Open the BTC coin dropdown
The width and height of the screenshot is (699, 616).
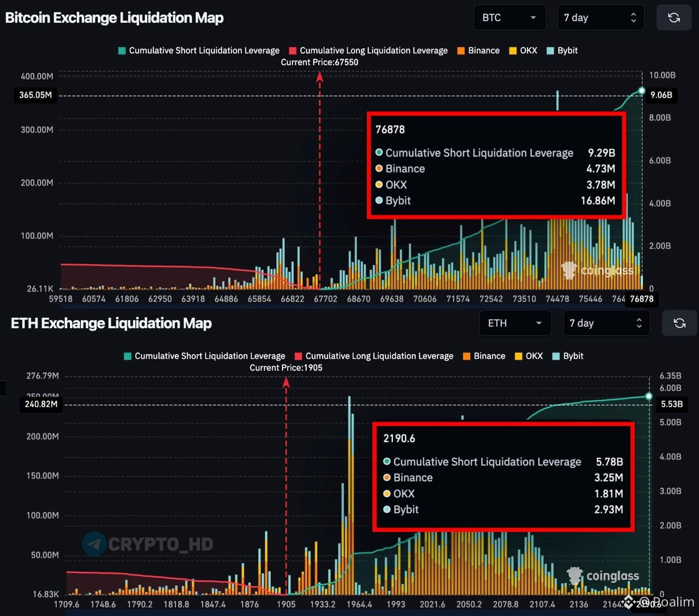point(510,17)
